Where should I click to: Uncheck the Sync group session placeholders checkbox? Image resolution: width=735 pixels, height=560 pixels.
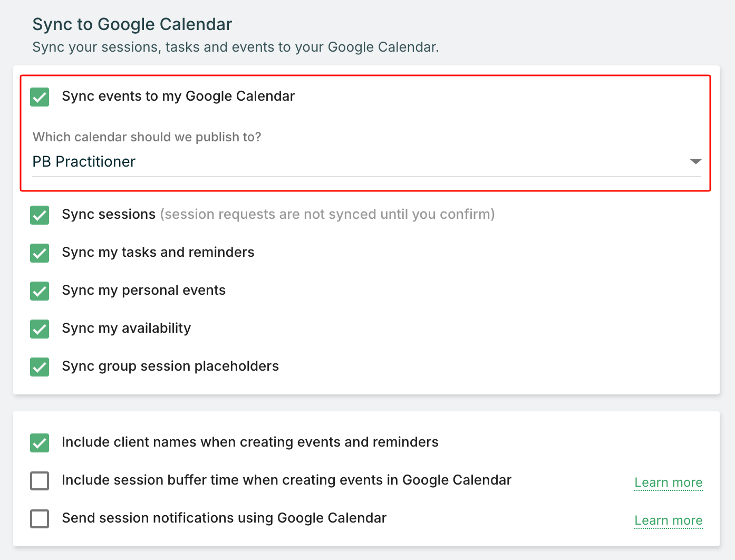40,367
